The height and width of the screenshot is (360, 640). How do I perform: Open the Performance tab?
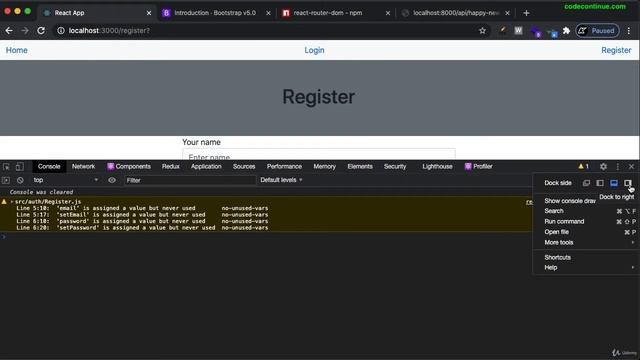pos(284,167)
